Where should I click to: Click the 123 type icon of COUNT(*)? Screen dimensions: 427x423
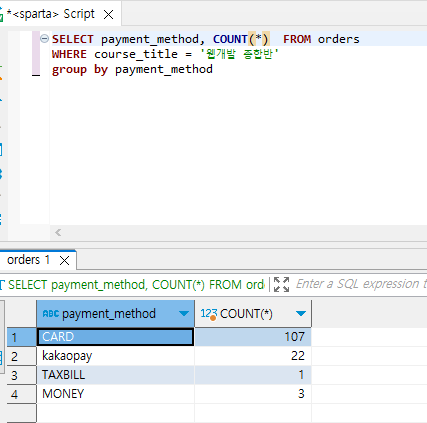pyautogui.click(x=209, y=314)
